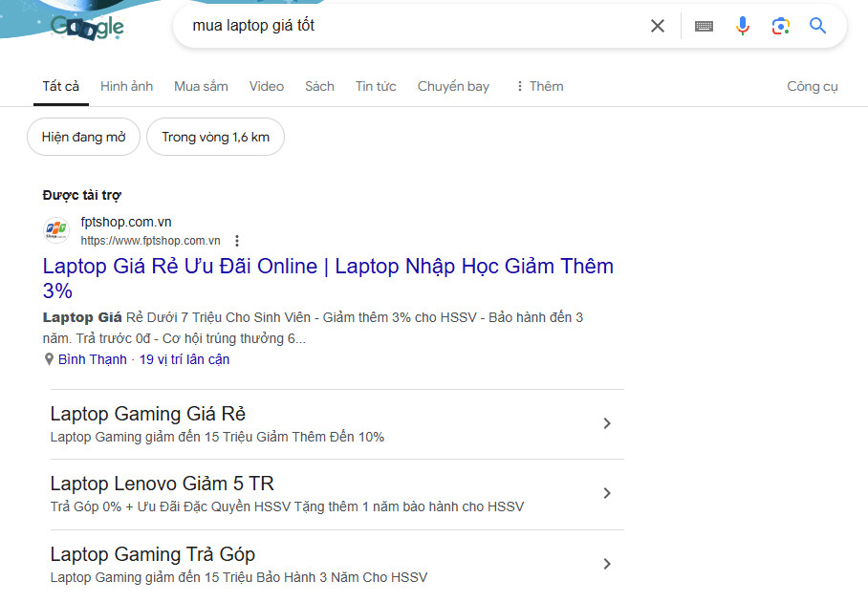Click chevron for 'Laptop Gaming Giá Rẻ'
868x603 pixels.
pyautogui.click(x=607, y=423)
